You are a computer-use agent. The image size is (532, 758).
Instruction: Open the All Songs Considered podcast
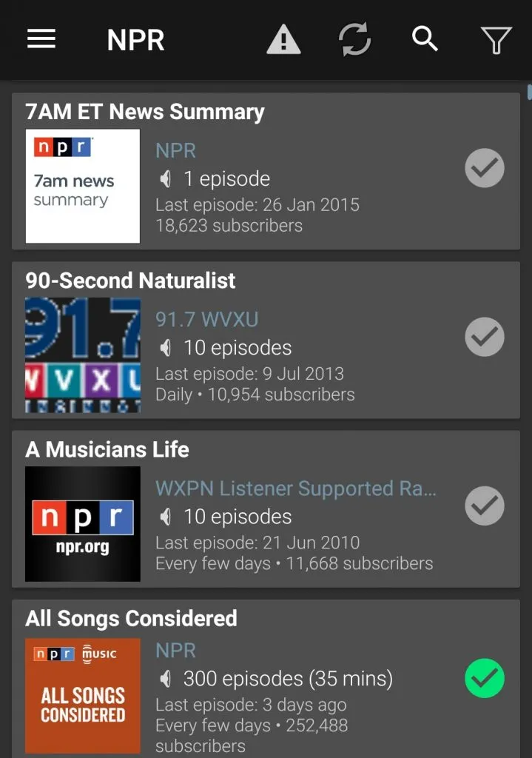click(132, 618)
